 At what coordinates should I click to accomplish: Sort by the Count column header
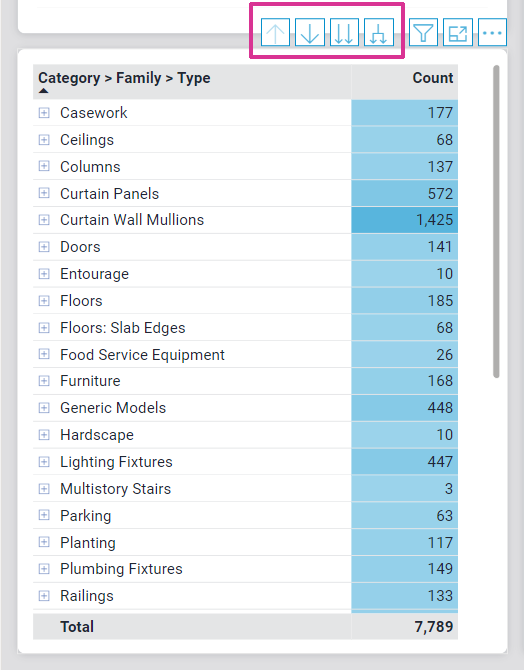[433, 78]
